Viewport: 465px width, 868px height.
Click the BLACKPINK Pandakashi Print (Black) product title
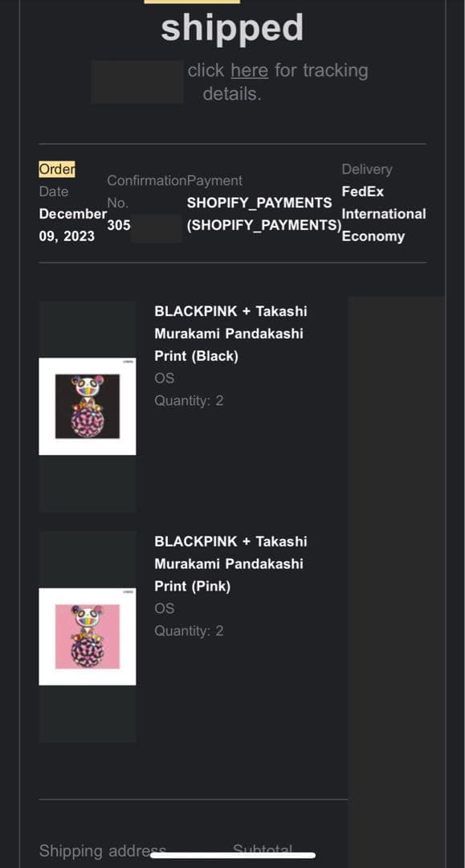(x=230, y=333)
